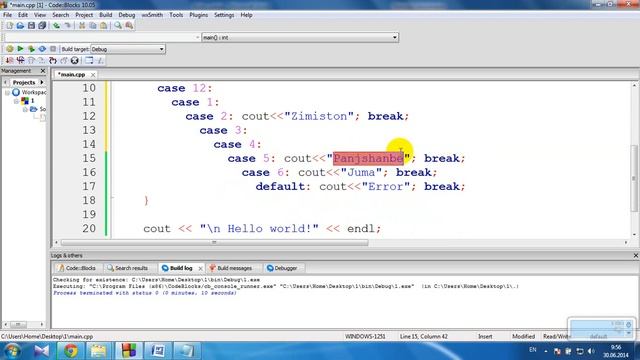
Task: Close the Management panel
Action: (43, 71)
